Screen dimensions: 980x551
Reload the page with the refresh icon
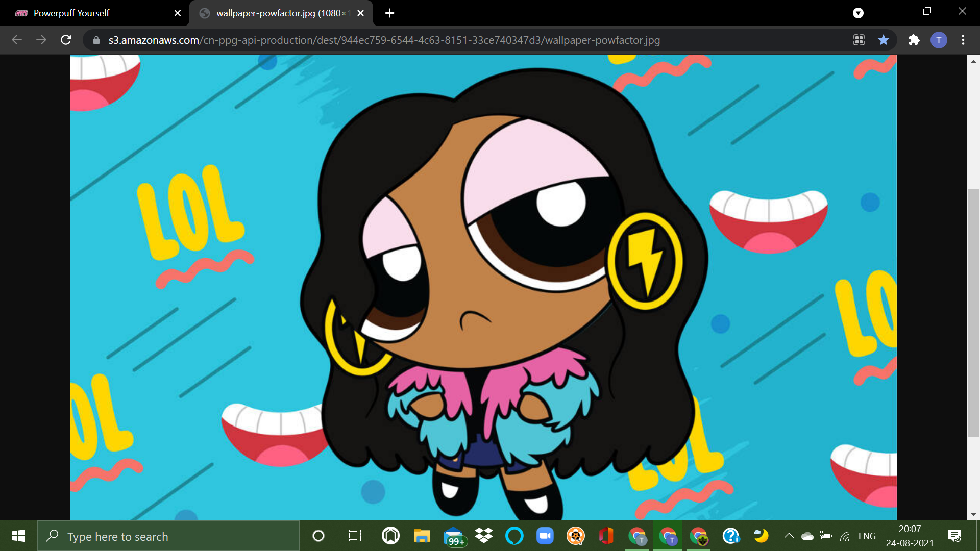pos(66,40)
